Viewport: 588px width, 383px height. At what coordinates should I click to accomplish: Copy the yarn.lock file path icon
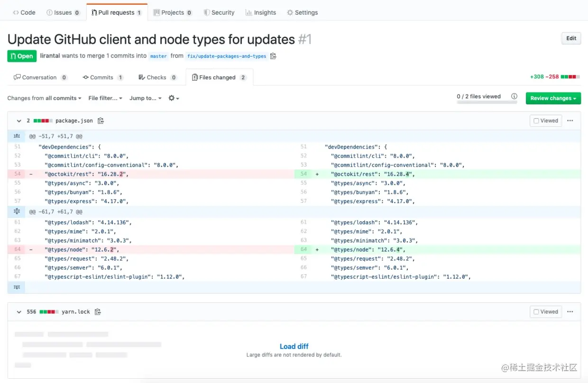tap(98, 312)
